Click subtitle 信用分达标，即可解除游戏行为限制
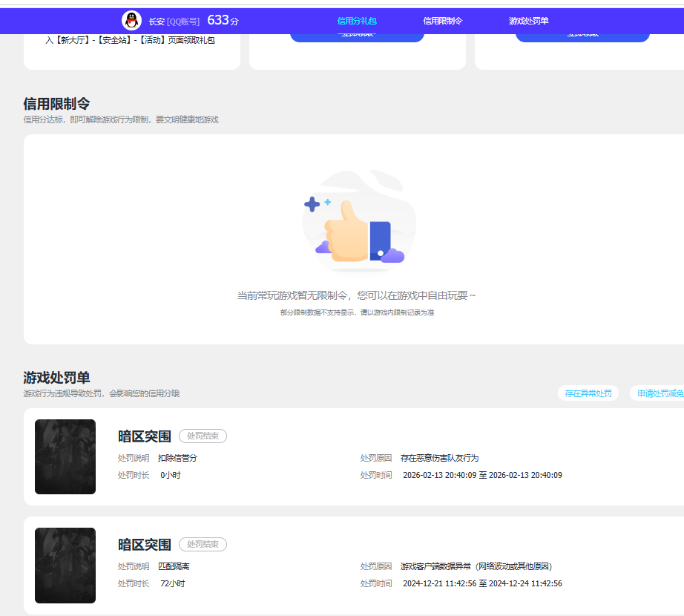 [121, 119]
